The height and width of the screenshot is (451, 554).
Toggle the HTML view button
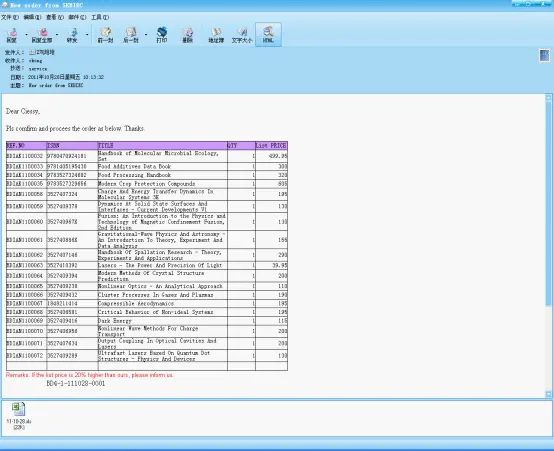click(268, 35)
